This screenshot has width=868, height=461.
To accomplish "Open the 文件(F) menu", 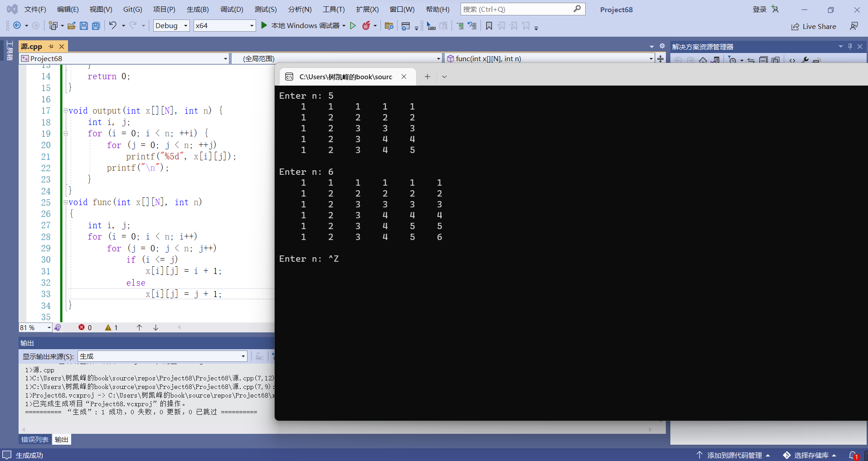I will (x=35, y=10).
